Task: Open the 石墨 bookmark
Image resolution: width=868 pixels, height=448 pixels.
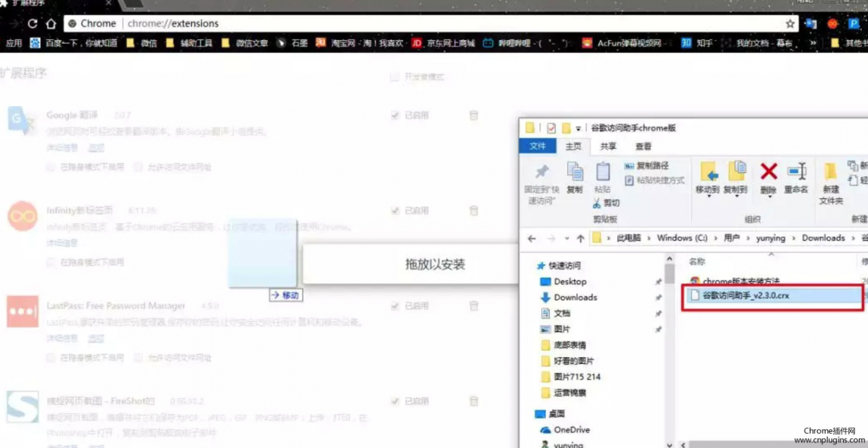Action: click(292, 43)
